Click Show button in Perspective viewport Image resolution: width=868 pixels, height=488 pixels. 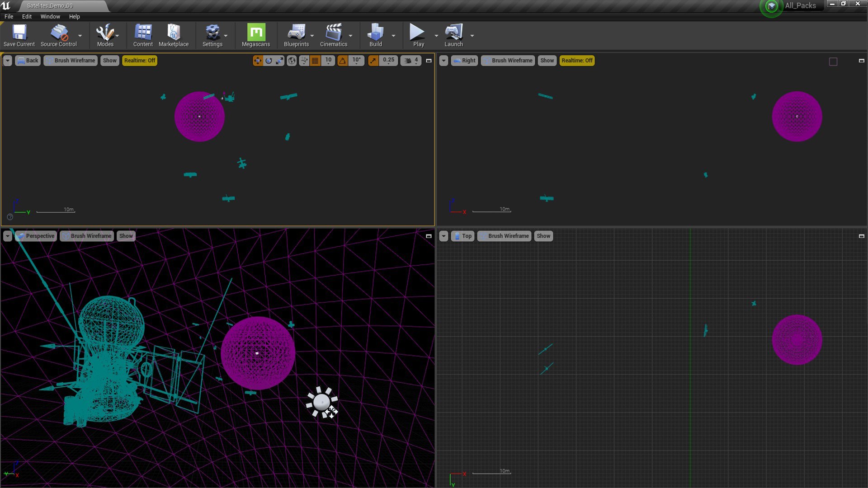(x=126, y=236)
